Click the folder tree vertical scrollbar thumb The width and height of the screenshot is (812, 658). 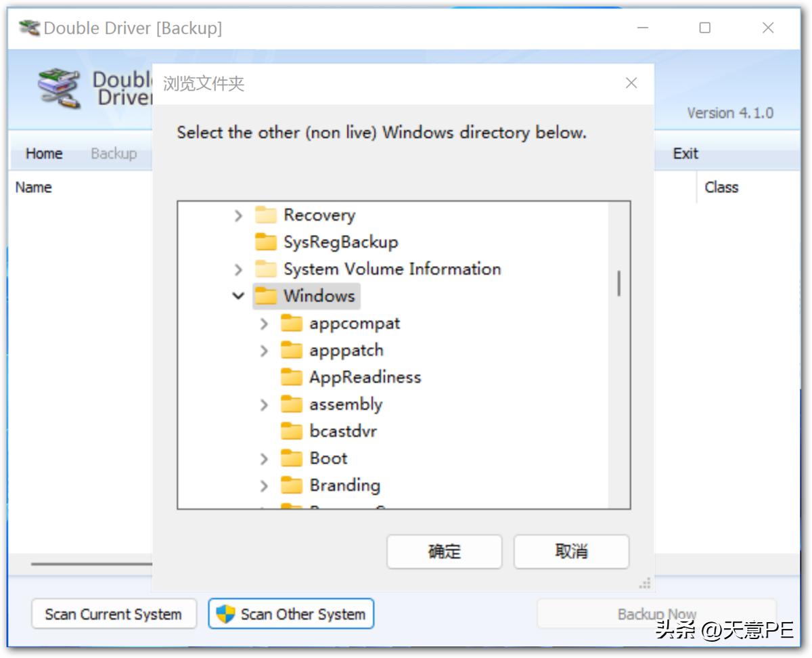(618, 283)
